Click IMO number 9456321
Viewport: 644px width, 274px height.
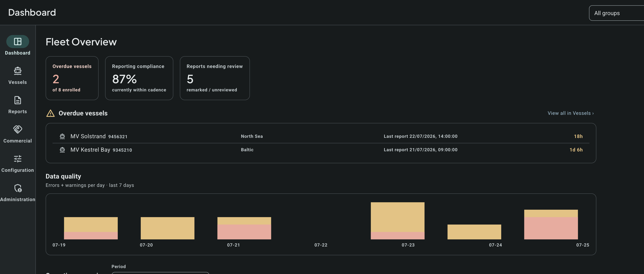(118, 137)
